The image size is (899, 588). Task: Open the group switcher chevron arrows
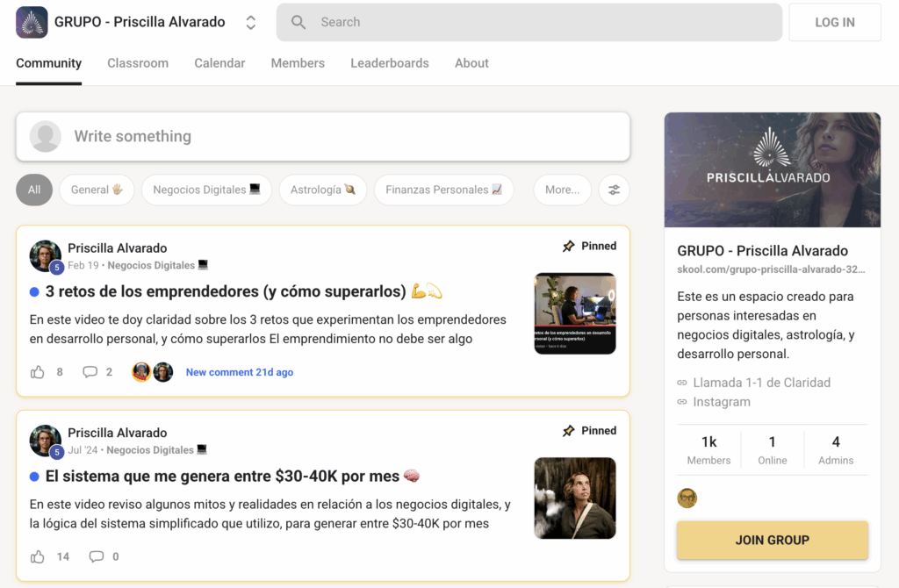point(250,22)
